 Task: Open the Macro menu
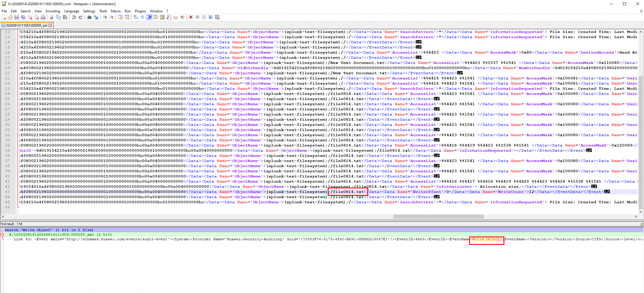click(116, 11)
